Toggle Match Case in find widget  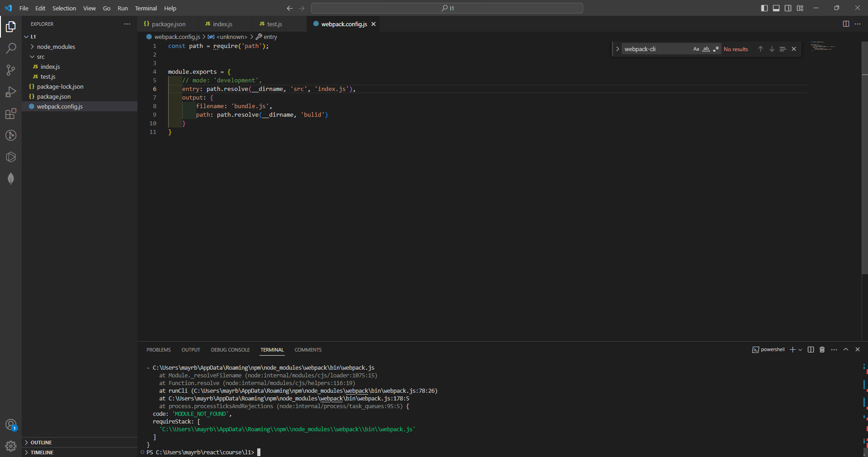[x=696, y=49]
